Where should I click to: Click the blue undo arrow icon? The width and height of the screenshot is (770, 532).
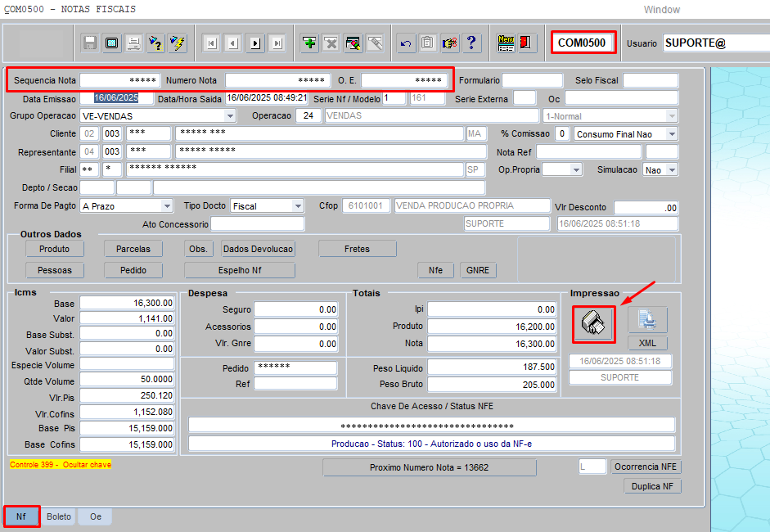(x=406, y=43)
